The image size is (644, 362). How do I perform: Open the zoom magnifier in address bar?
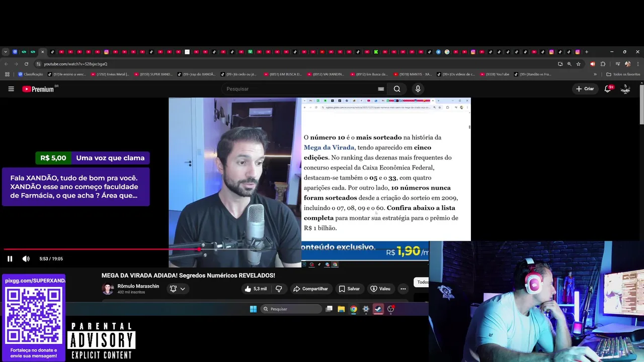click(x=569, y=64)
